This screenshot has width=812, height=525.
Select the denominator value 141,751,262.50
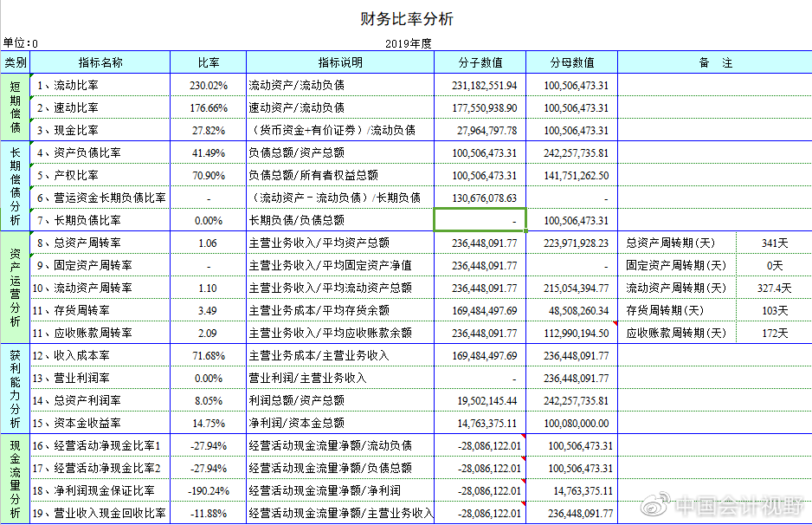coord(576,176)
